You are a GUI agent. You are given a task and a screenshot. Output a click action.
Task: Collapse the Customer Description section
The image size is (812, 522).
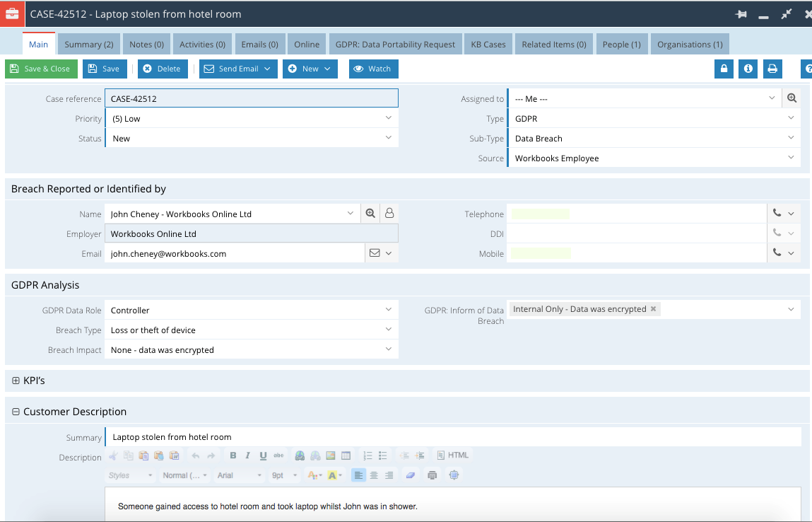[16, 412]
